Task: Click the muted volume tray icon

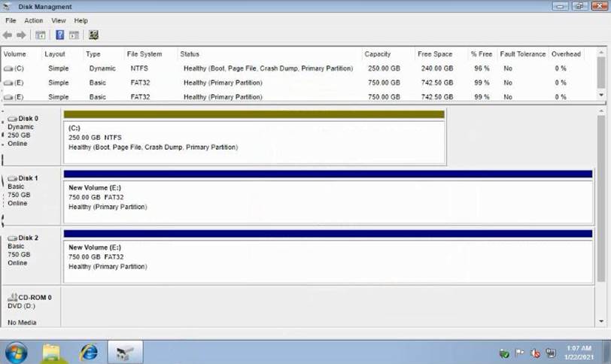Action: pyautogui.click(x=535, y=353)
